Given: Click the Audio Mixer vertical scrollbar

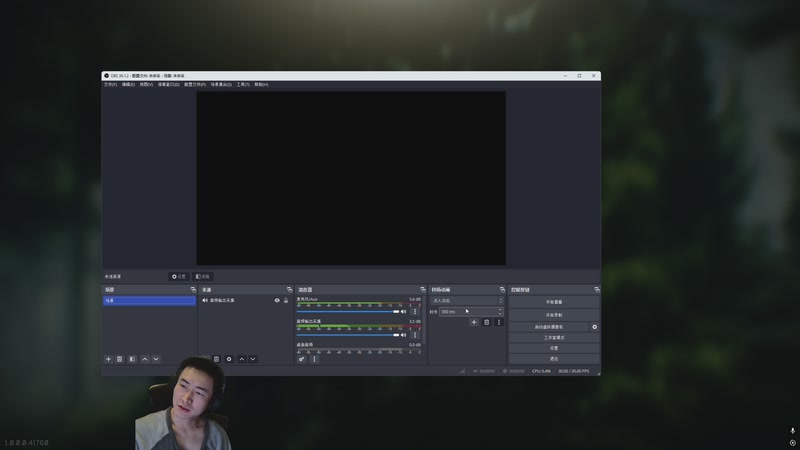Looking at the screenshot, I should tap(424, 321).
